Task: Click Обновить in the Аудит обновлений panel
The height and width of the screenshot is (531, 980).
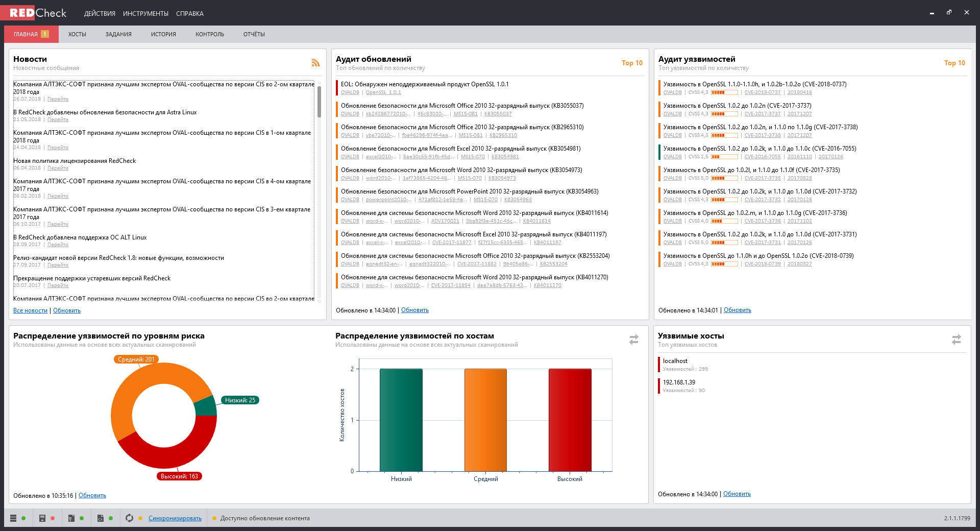Action: click(x=415, y=310)
